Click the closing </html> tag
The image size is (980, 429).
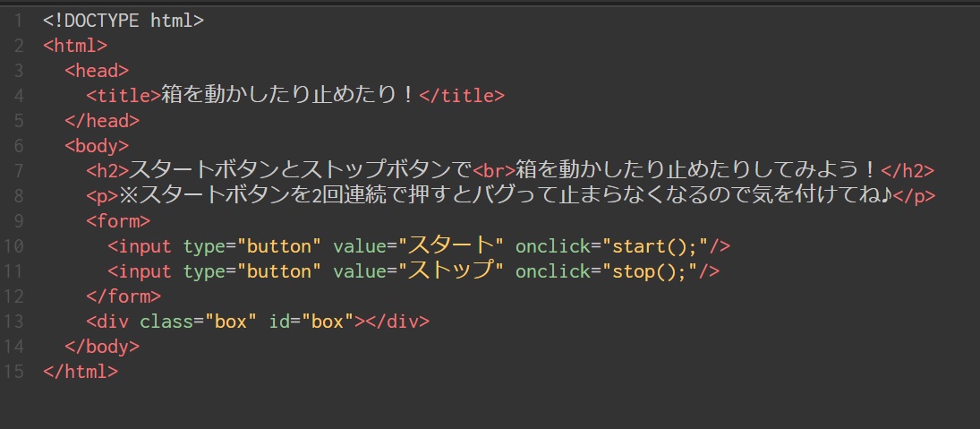coord(81,371)
